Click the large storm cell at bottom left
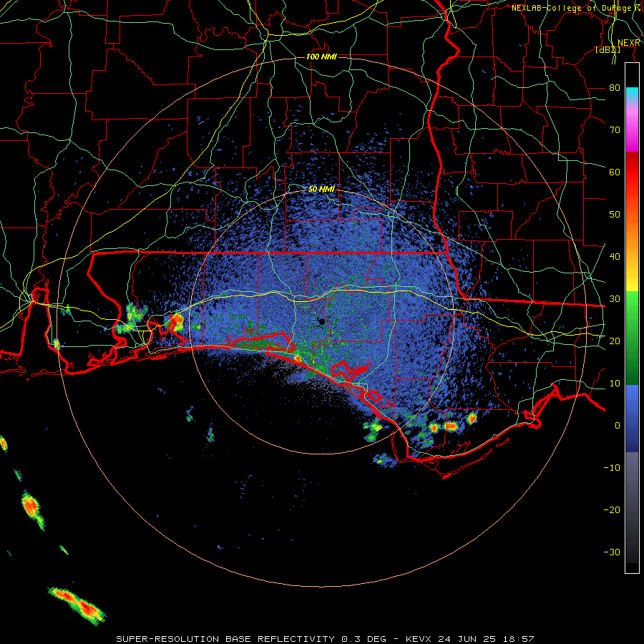 (x=77, y=606)
